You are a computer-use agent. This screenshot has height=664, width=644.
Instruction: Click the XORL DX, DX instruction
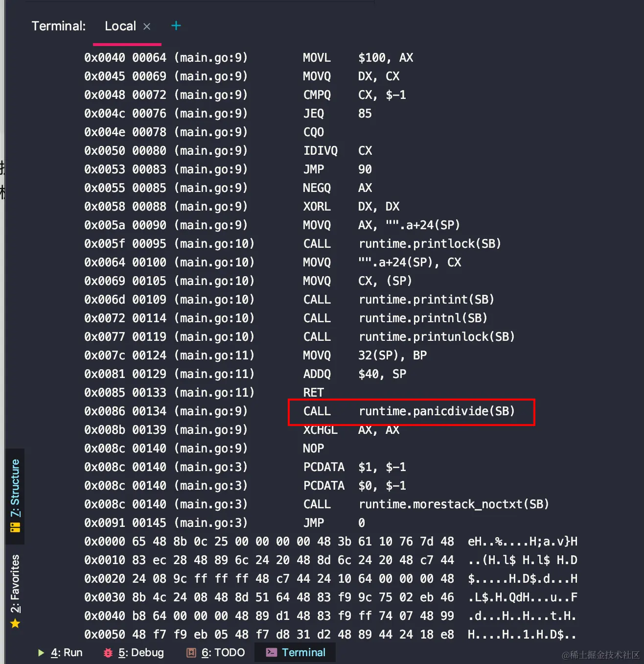351,207
